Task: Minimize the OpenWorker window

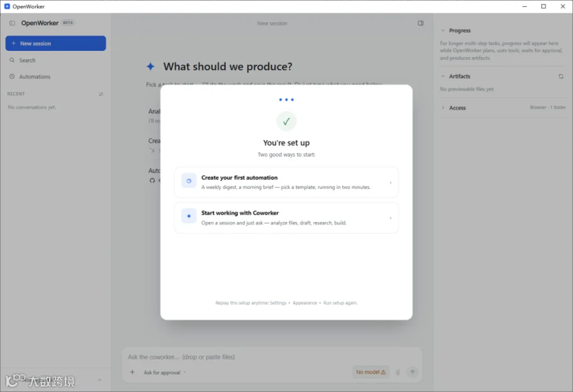Action: 525,6
